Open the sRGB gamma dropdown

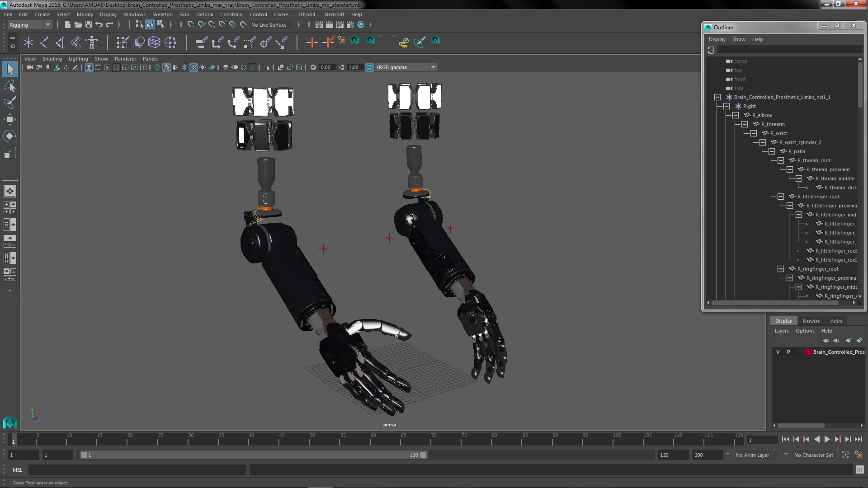[433, 67]
